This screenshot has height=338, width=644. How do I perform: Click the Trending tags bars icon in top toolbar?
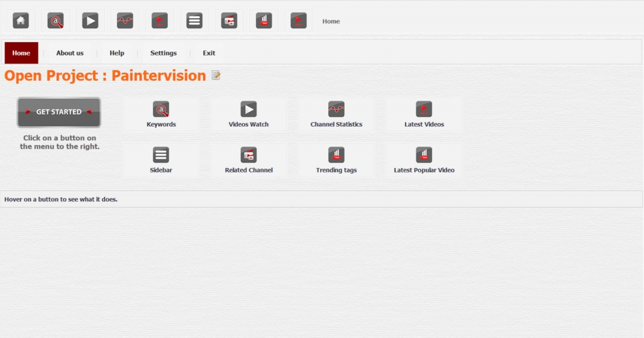(x=264, y=21)
